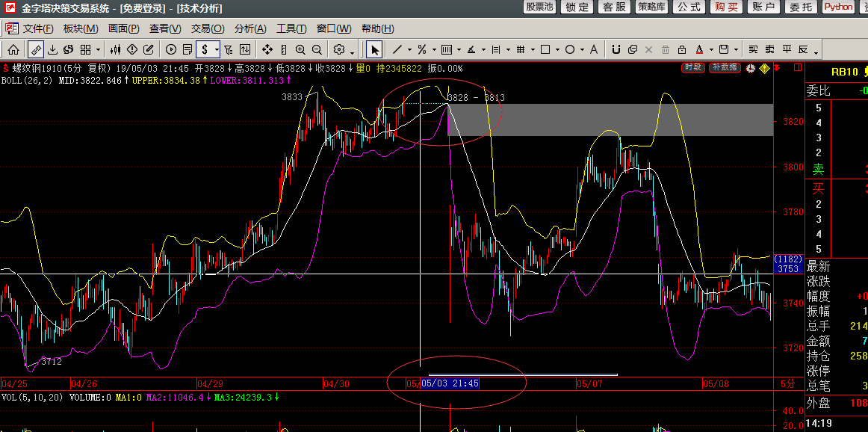Click the 5分 period label on axis

(x=787, y=383)
